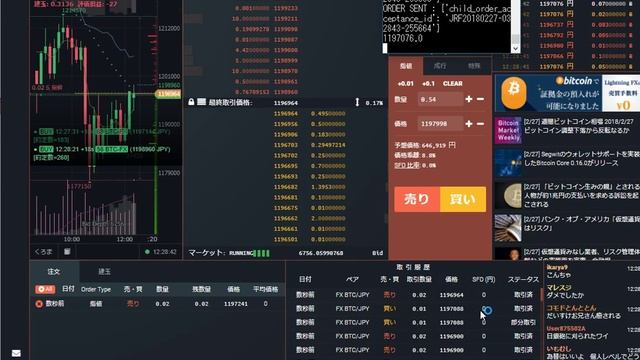This screenshot has height=360, width=640.
Task: Click bid price 1196906 in order book
Action: 286,135
